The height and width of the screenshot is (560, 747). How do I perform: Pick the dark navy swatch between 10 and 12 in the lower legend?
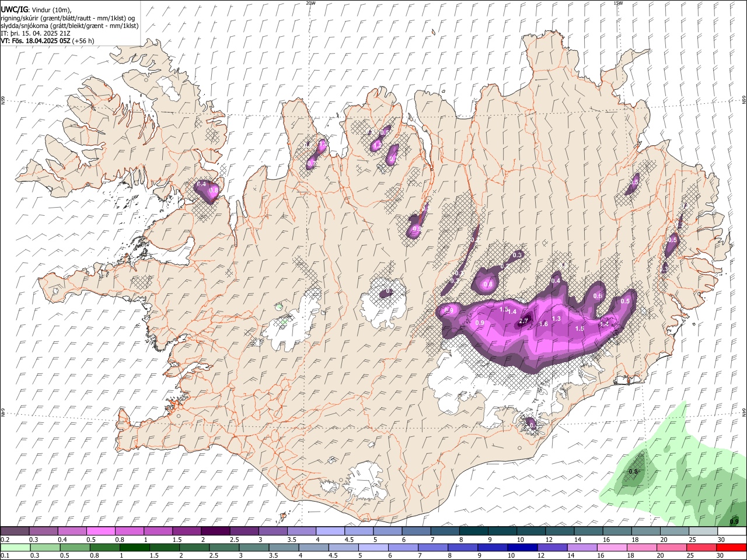click(522, 547)
